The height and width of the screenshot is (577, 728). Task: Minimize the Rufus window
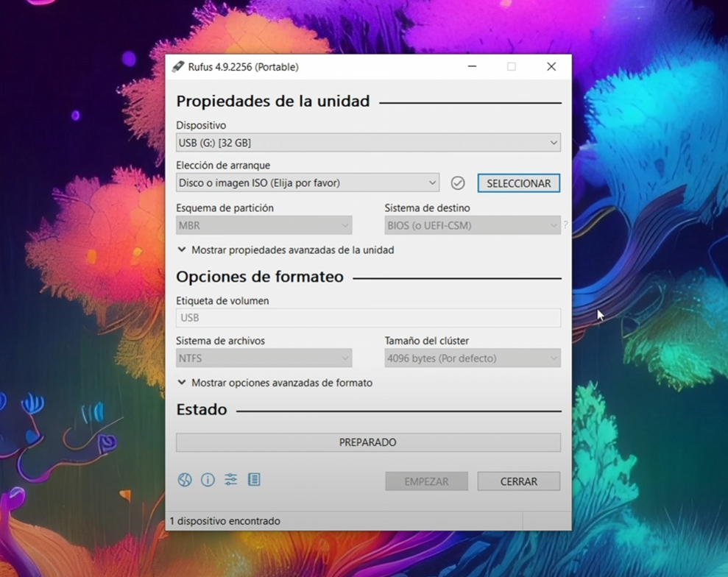point(472,67)
